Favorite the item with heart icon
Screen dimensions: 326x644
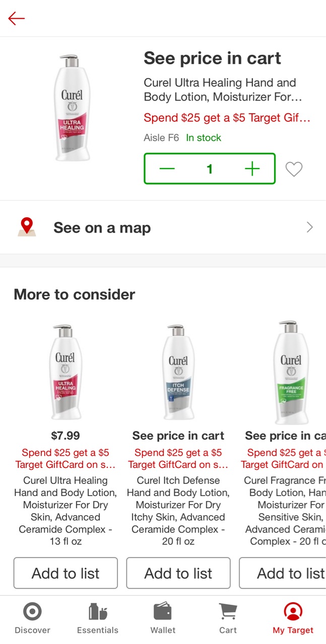coord(294,169)
